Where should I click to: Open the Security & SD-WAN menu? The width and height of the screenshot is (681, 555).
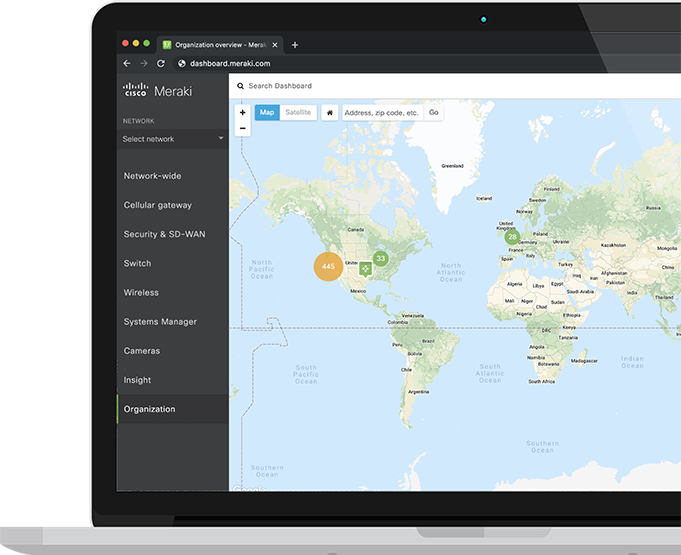point(164,234)
